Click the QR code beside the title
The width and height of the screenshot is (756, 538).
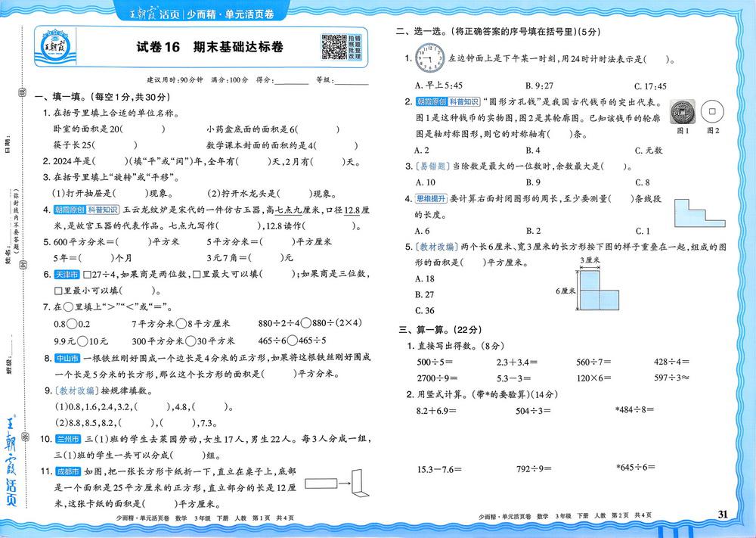click(333, 47)
